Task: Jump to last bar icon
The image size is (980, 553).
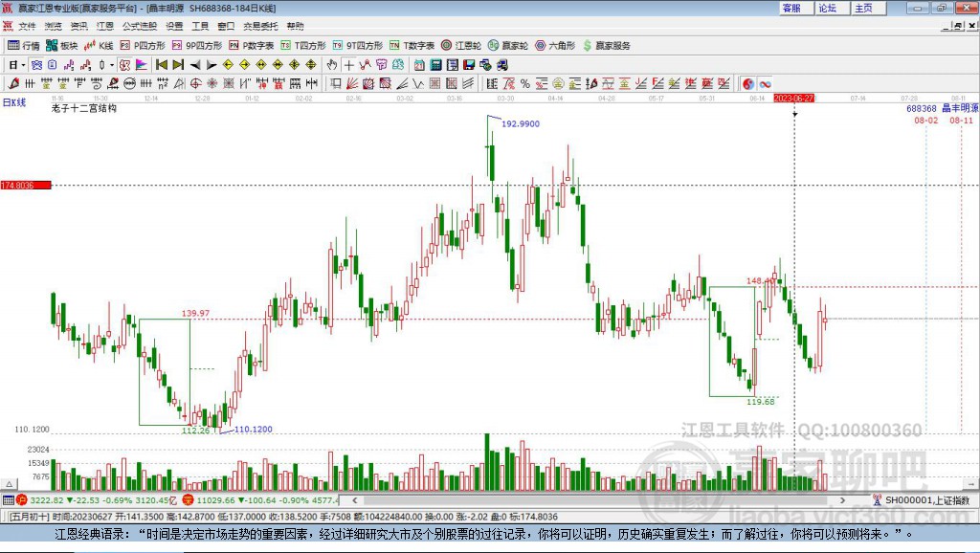Action: click(x=178, y=65)
